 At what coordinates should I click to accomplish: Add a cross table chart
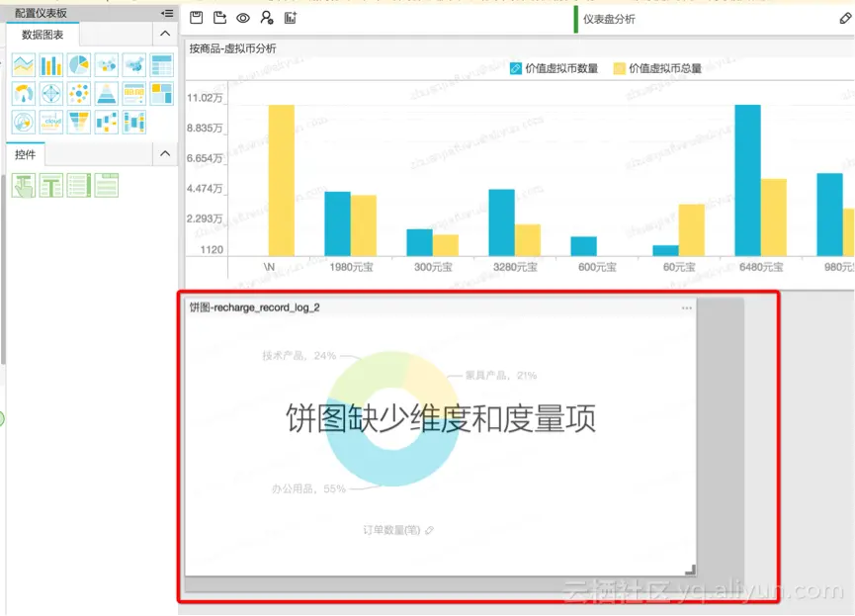pyautogui.click(x=162, y=65)
